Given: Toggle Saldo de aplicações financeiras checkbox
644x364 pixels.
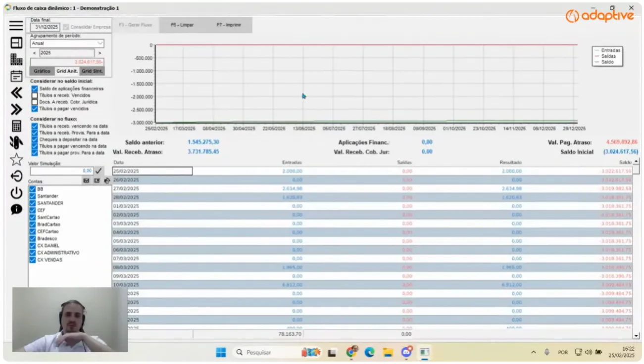Looking at the screenshot, I should pos(34,89).
